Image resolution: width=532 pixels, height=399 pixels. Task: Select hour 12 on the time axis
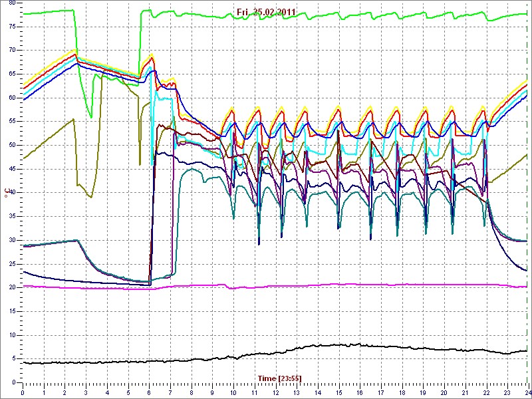point(275,393)
